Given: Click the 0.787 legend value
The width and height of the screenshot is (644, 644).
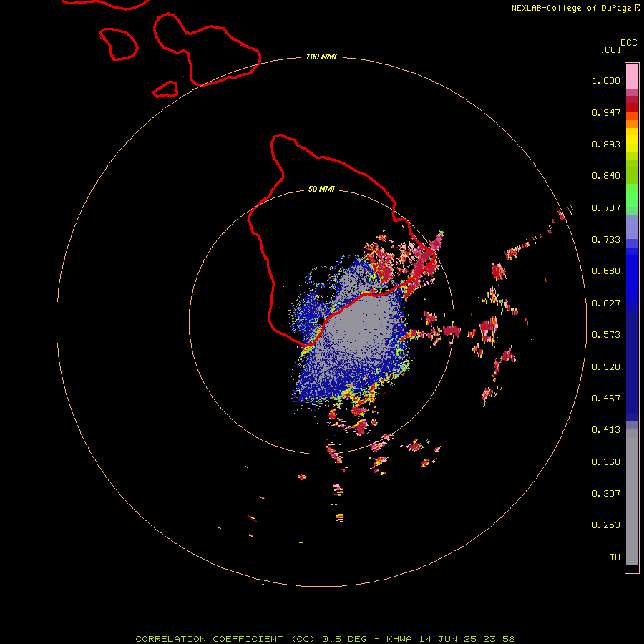Looking at the screenshot, I should click(x=606, y=208).
